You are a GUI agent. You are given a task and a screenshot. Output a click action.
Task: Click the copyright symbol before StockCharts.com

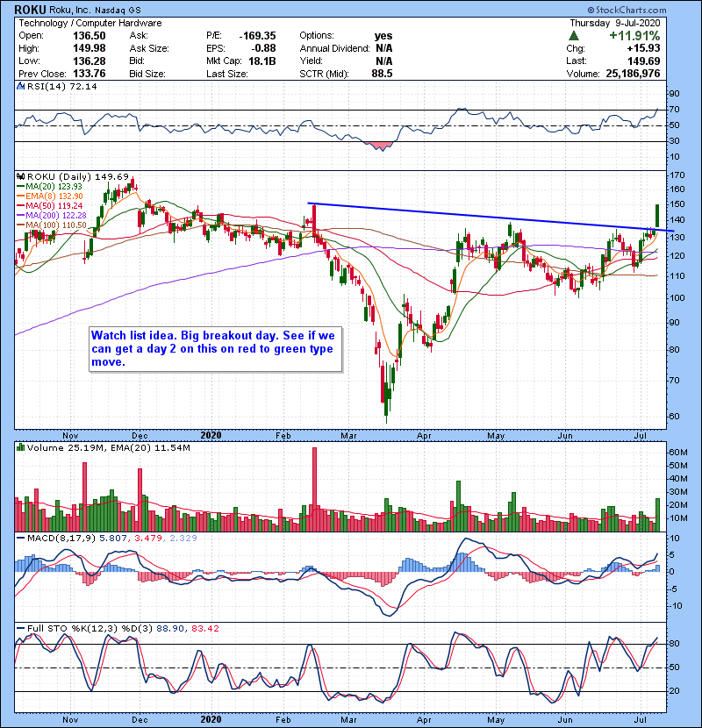tap(591, 10)
